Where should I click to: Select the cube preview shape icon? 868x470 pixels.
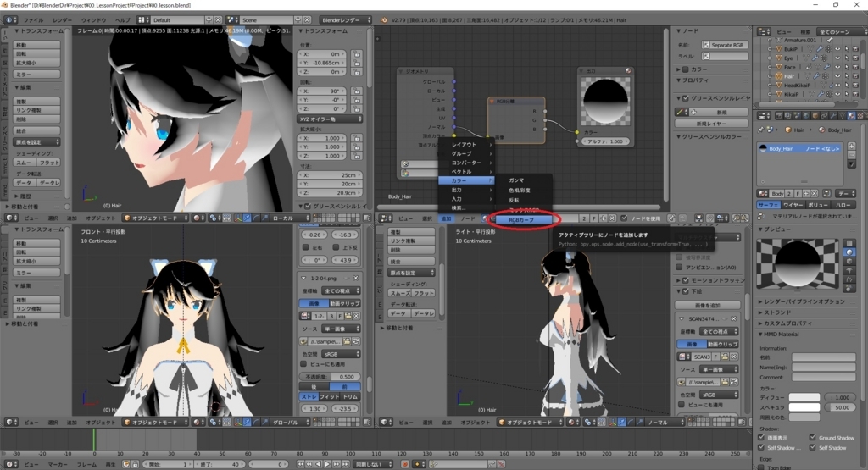coord(849,261)
